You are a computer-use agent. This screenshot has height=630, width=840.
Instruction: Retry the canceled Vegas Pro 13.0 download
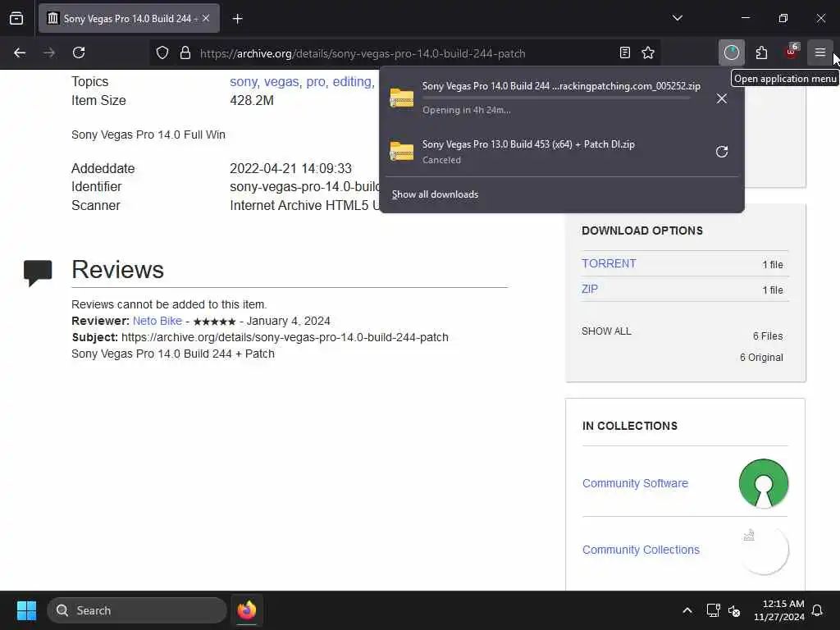click(722, 152)
